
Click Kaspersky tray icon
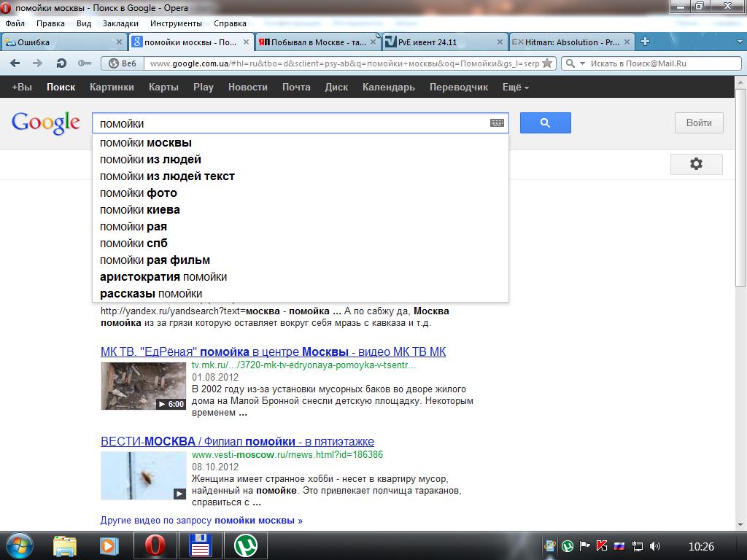[x=602, y=546]
